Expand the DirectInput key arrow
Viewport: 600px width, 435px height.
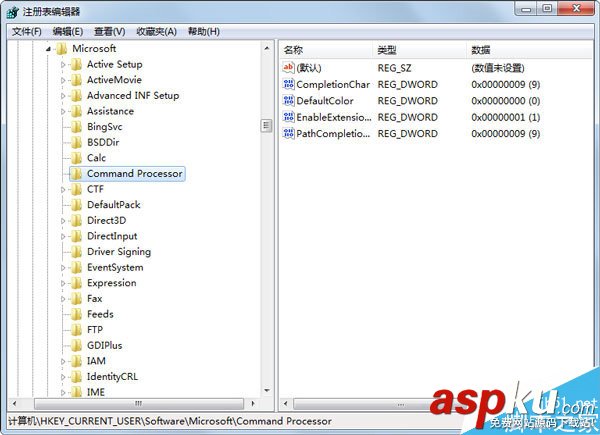tap(63, 236)
